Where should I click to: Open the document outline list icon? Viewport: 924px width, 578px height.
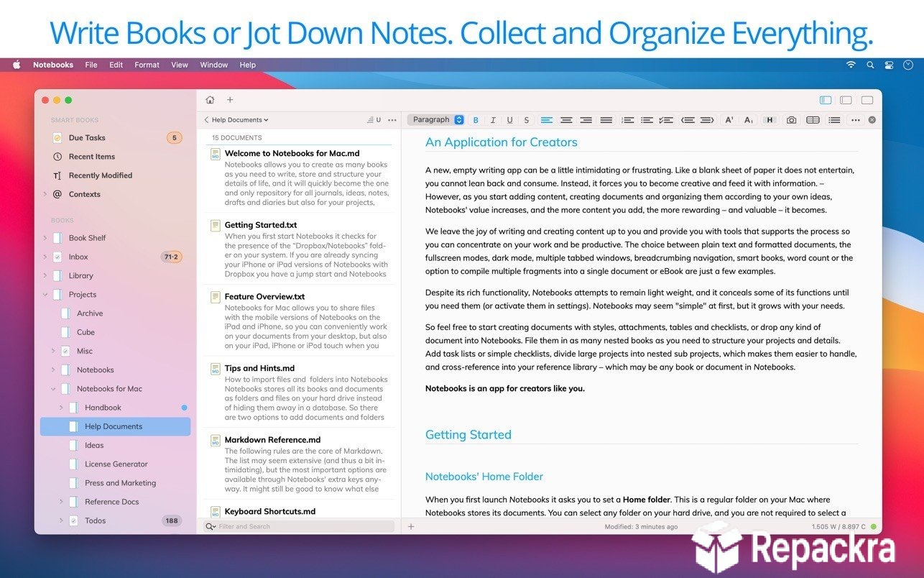click(834, 120)
